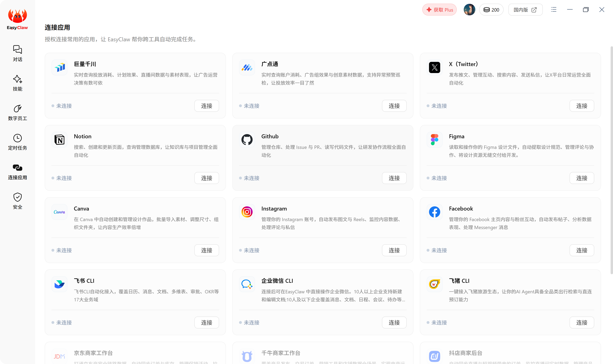
Task: Click the EasyClaw logo
Action: 17,19
